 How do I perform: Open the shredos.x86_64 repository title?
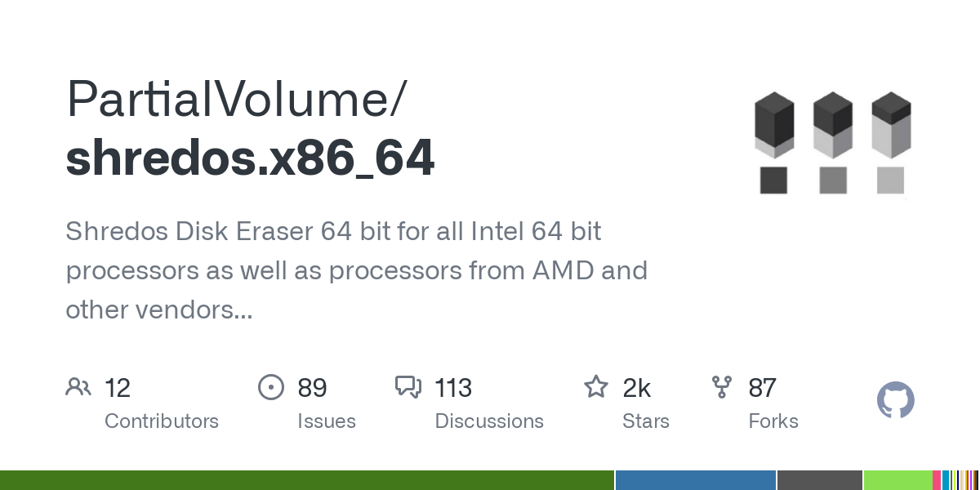[x=250, y=158]
